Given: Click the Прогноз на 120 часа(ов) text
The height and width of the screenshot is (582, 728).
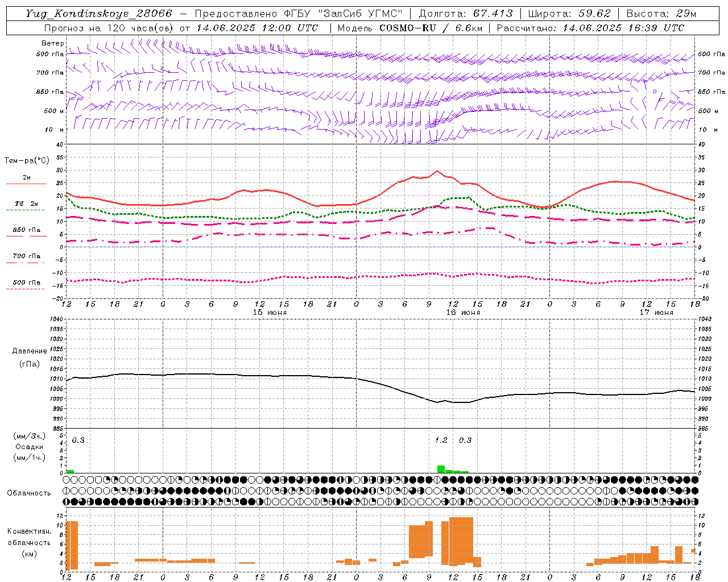Looking at the screenshot, I should pos(109,28).
